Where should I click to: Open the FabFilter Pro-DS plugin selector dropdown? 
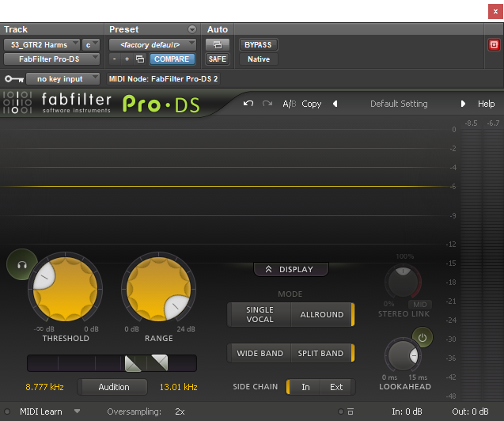[x=51, y=59]
